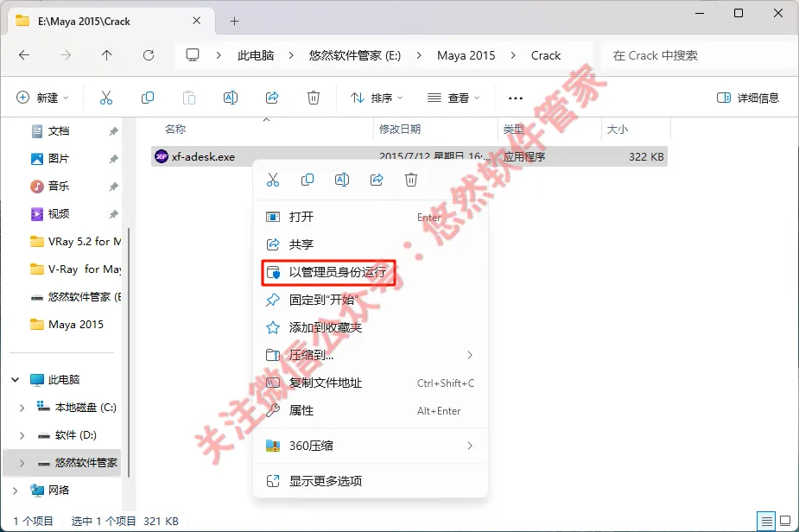This screenshot has height=532, width=799.
Task: Click the Delete icon in context menu
Action: (411, 180)
